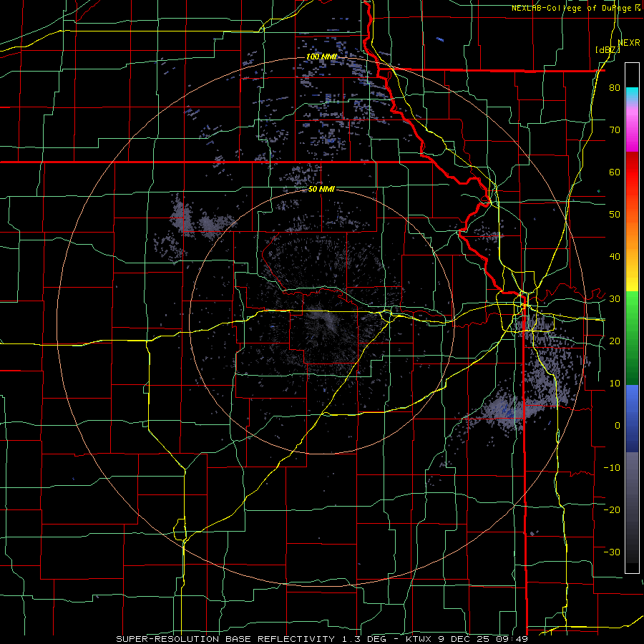Click the 50 value on reflectivity scale
The width and height of the screenshot is (644, 644).
pyautogui.click(x=615, y=215)
